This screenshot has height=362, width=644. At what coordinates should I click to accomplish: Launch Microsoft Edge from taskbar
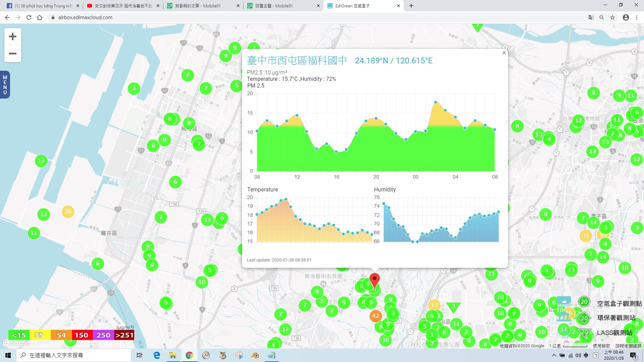coord(157,355)
